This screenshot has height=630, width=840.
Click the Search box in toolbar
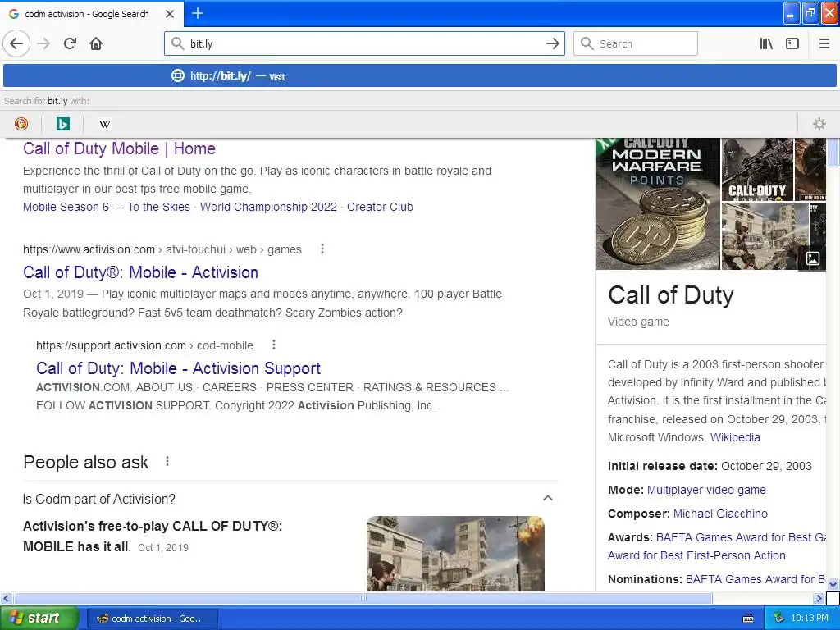[x=636, y=43]
